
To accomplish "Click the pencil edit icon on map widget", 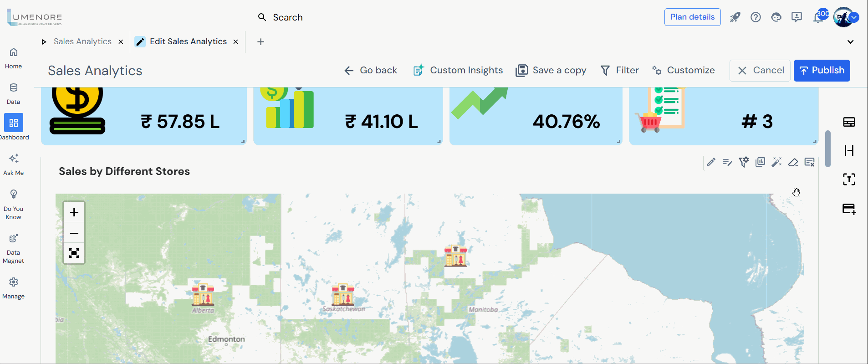I will (x=711, y=162).
